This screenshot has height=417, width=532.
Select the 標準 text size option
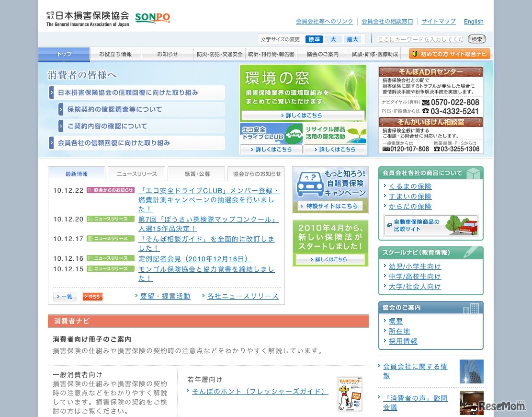click(x=314, y=39)
